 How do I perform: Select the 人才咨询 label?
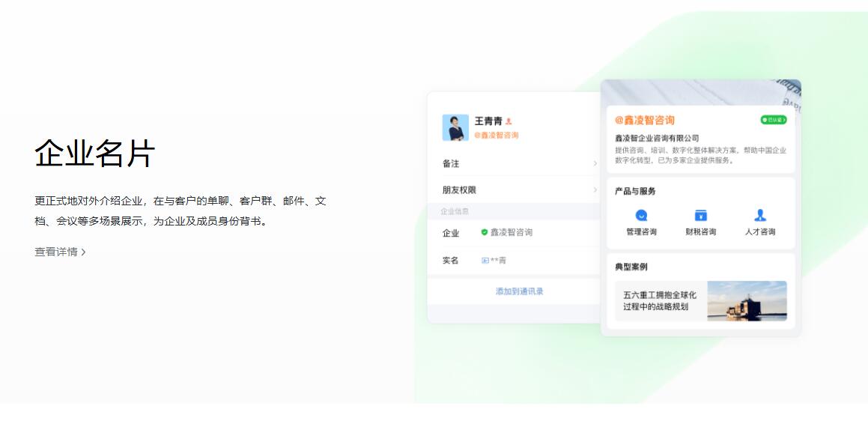[x=760, y=232]
